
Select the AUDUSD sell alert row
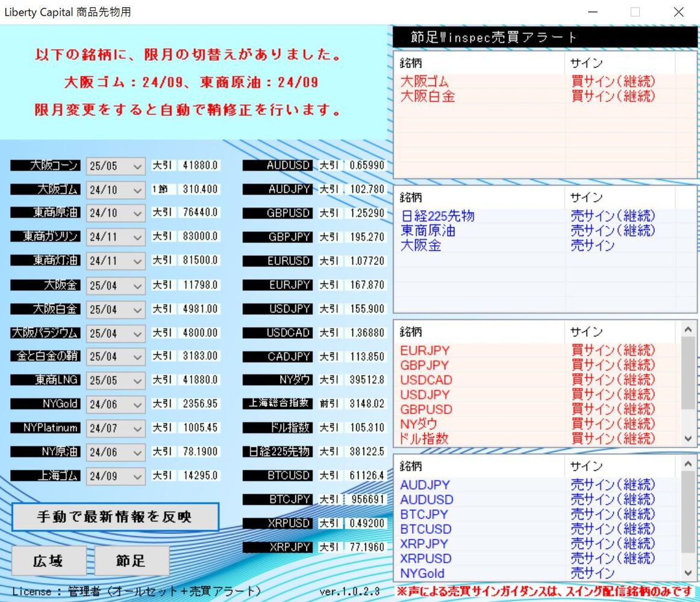coord(538,500)
